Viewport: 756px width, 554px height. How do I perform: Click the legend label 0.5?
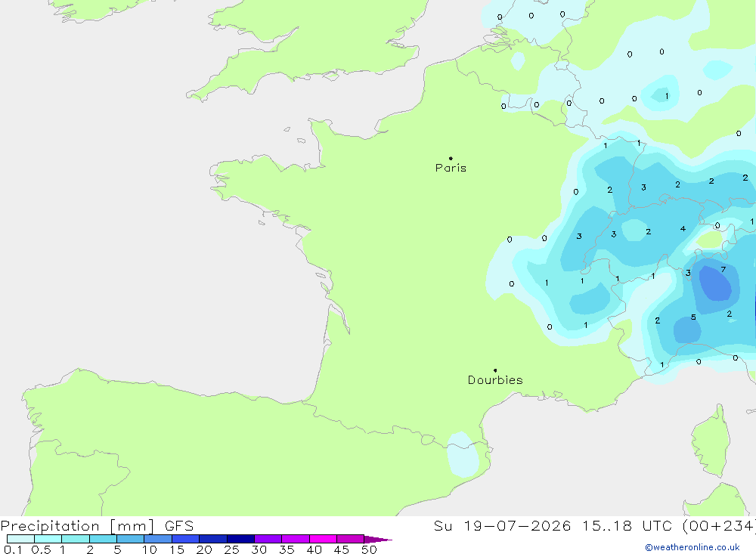click(41, 549)
